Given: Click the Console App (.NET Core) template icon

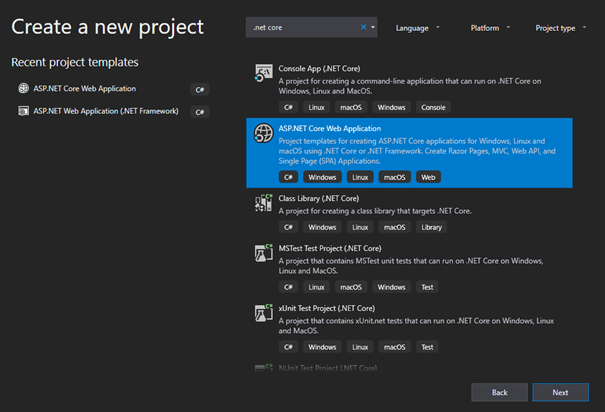Looking at the screenshot, I should (264, 73).
